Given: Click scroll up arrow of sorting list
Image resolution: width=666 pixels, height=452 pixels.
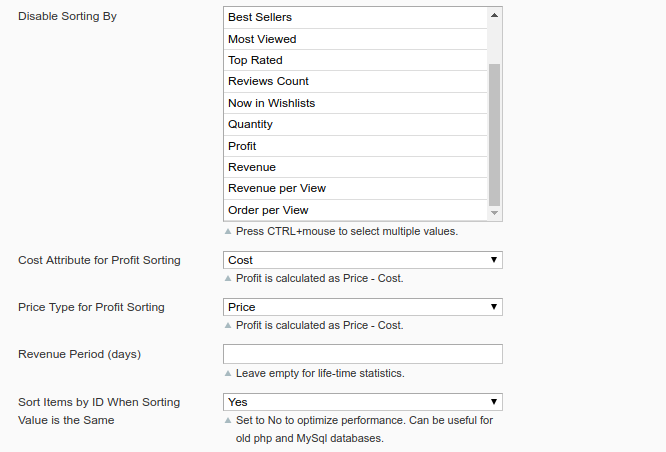Looking at the screenshot, I should (494, 15).
